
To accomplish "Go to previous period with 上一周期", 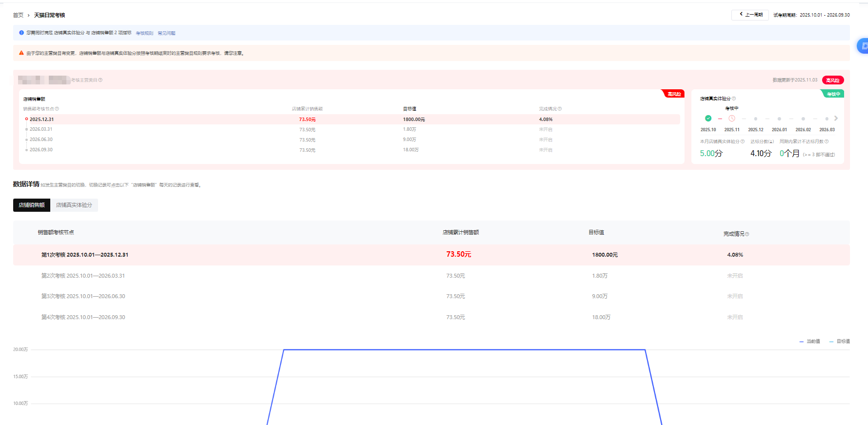I will (x=750, y=15).
